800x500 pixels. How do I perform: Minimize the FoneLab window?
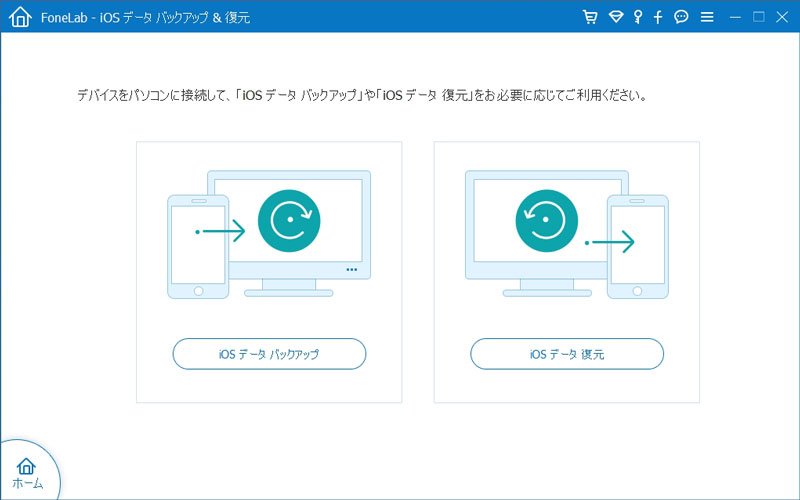point(735,17)
